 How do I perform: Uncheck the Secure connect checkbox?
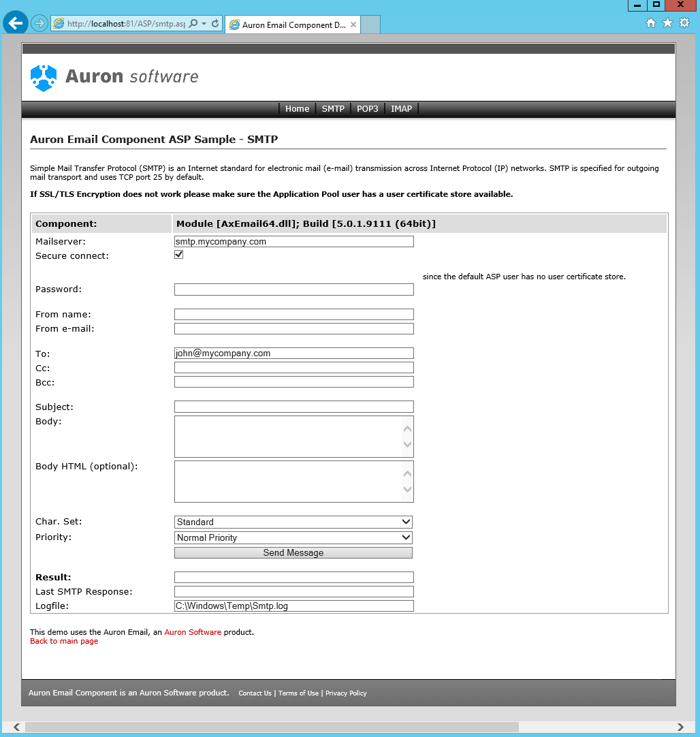click(179, 255)
